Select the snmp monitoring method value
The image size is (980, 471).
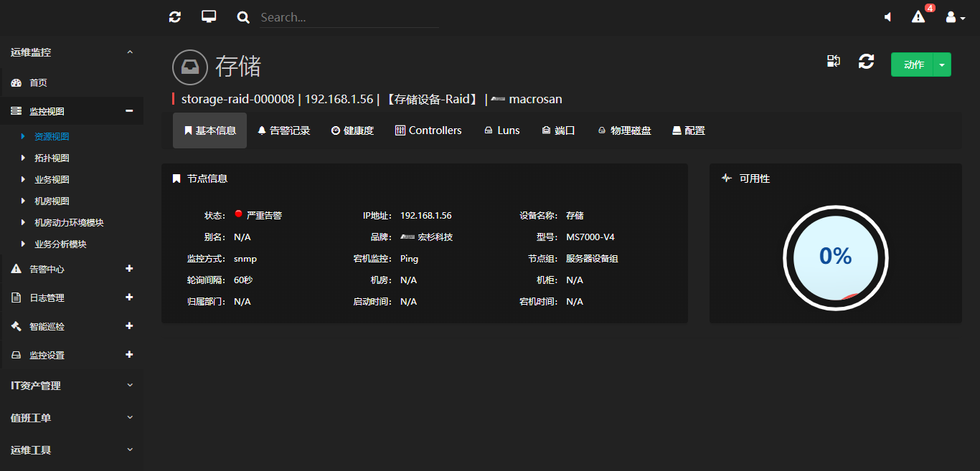245,259
